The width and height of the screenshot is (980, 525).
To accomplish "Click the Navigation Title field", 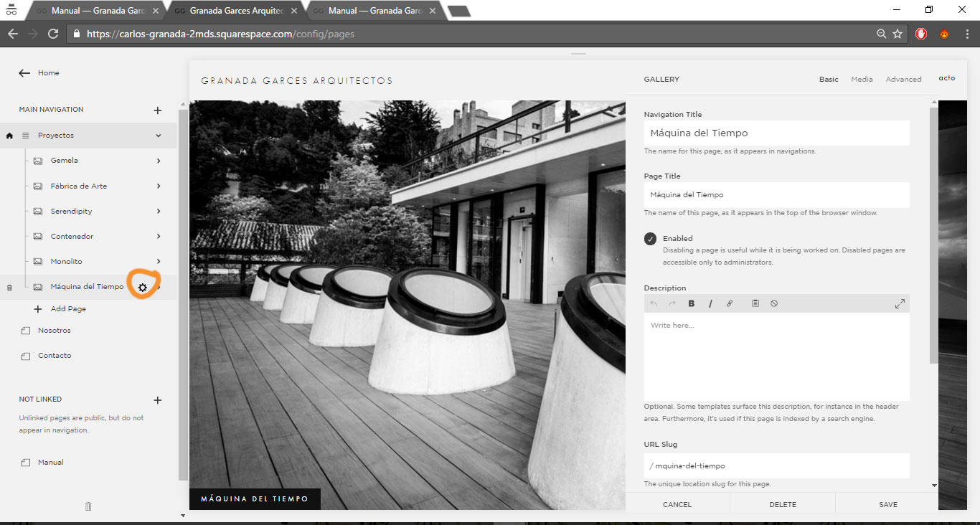I will click(776, 133).
